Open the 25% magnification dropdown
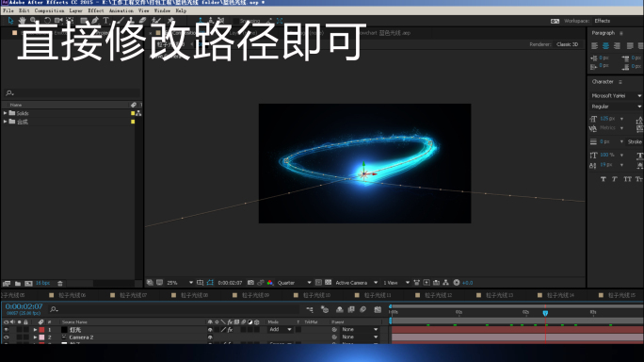644x362 pixels. pos(180,283)
